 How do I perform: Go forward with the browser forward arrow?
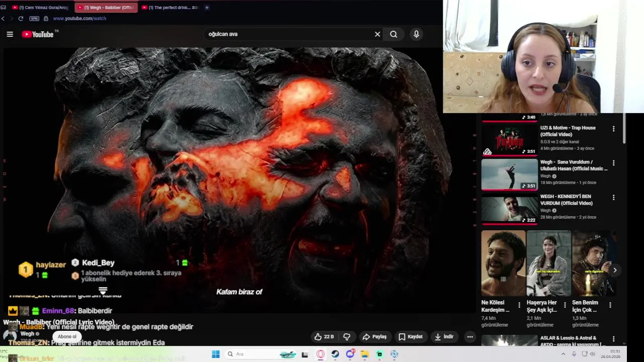(11, 19)
